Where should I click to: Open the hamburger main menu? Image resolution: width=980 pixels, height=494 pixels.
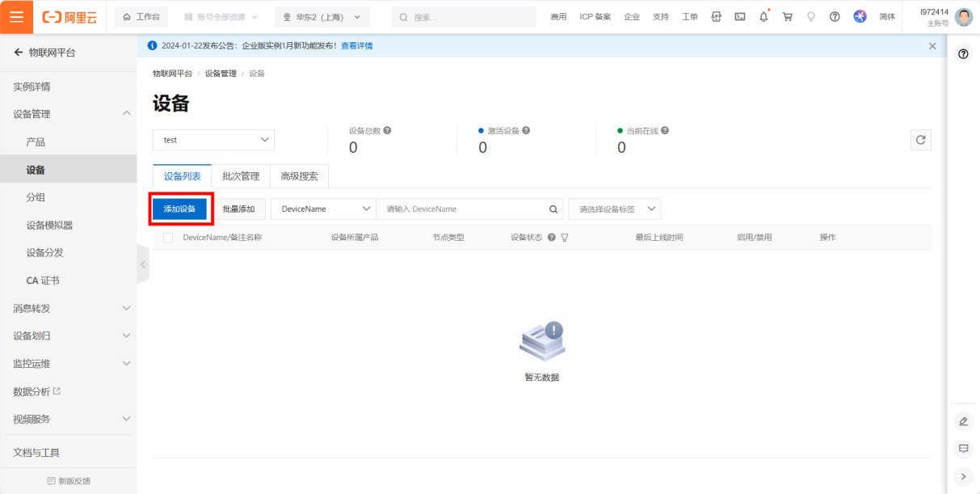[x=16, y=17]
